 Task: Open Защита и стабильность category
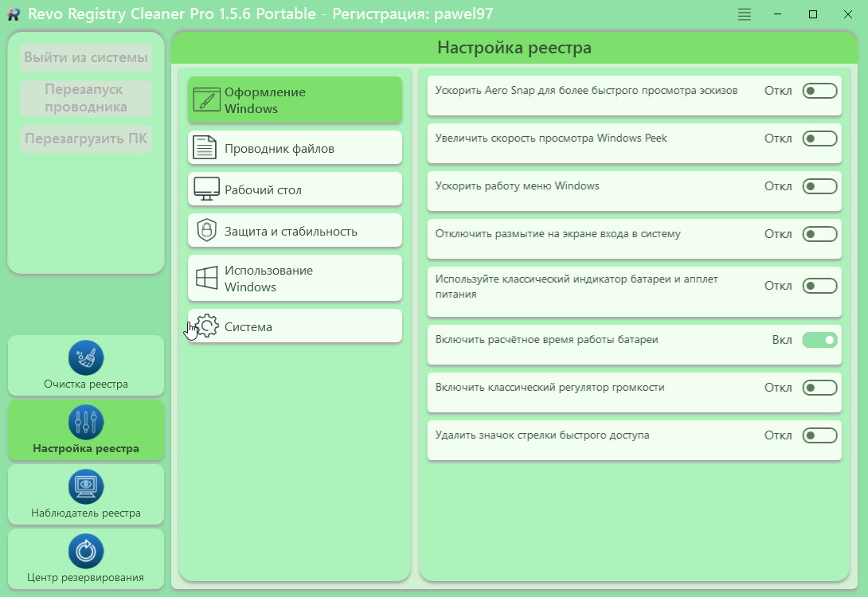pos(295,230)
